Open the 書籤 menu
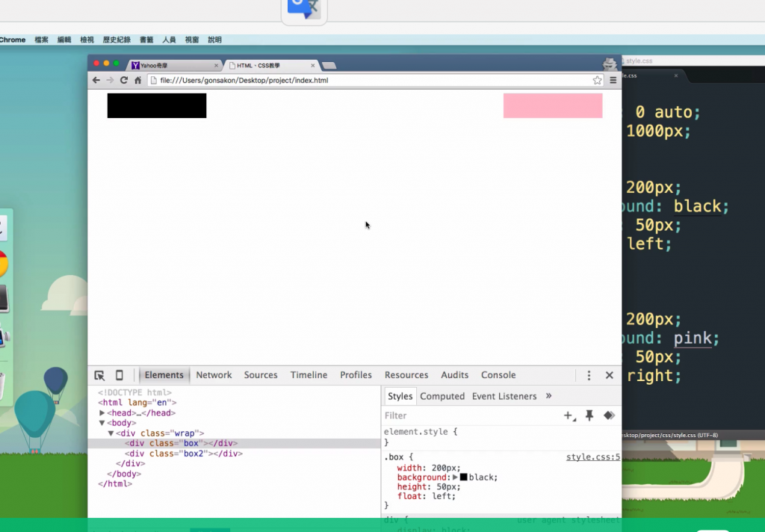Image resolution: width=765 pixels, height=532 pixels. click(x=146, y=40)
